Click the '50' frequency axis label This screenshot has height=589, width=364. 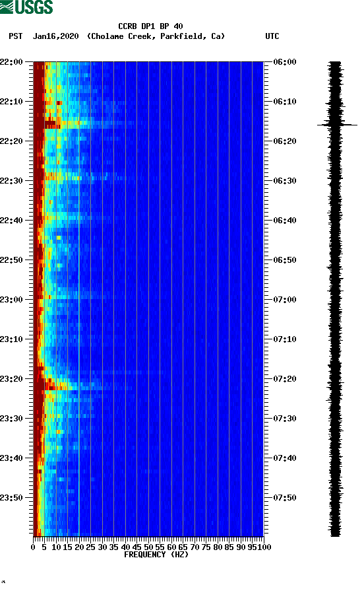148,547
